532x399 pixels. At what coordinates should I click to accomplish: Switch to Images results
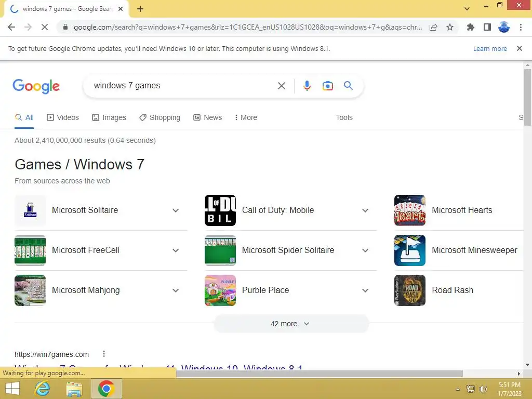(109, 118)
